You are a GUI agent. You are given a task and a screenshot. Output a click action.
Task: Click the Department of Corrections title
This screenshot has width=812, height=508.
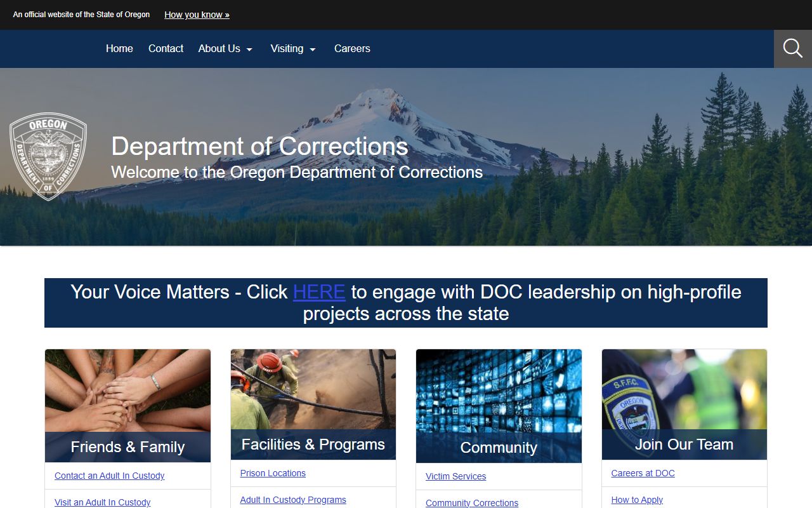click(x=259, y=147)
